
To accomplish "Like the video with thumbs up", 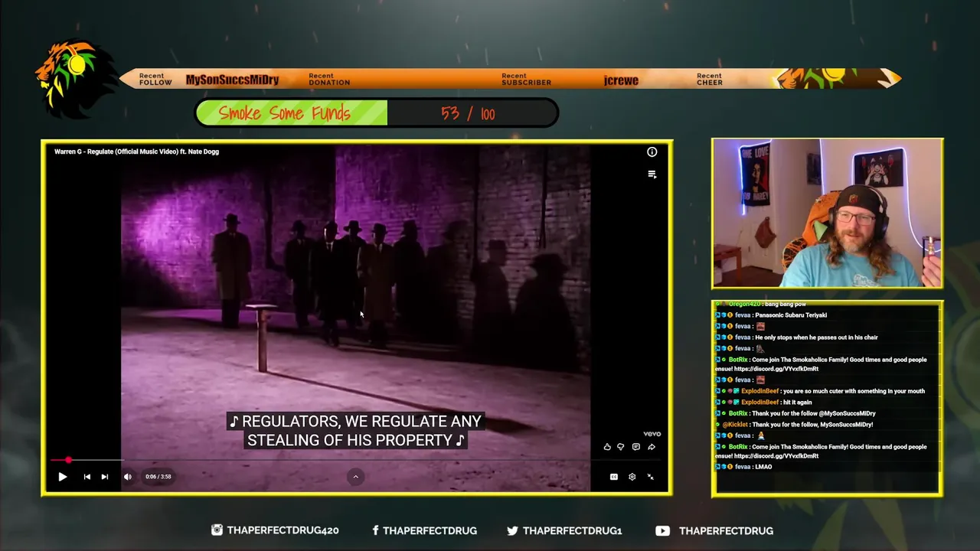I will pos(607,447).
